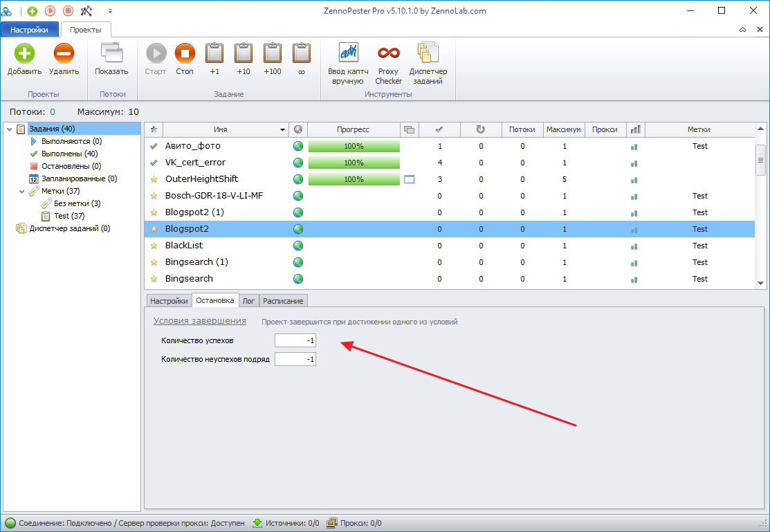This screenshot has width=770, height=532.
Task: Click Количество неуспехов подряд input field
Action: (295, 359)
